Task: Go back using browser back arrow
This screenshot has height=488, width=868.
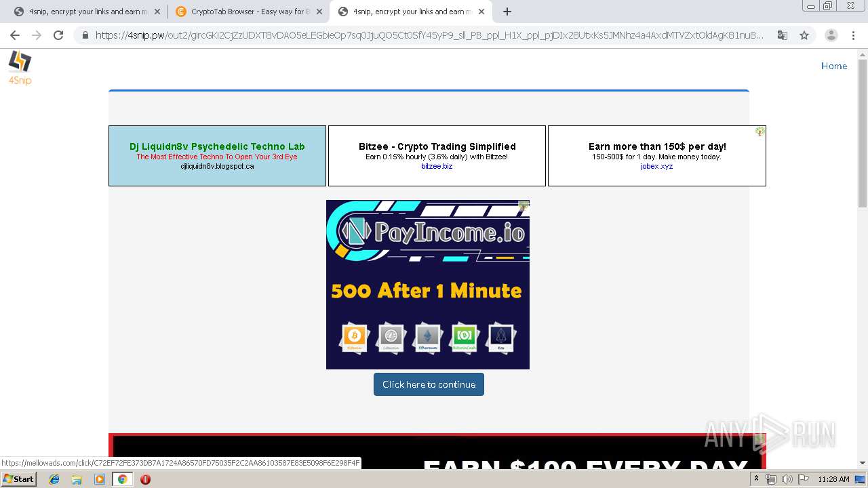Action: pyautogui.click(x=15, y=35)
